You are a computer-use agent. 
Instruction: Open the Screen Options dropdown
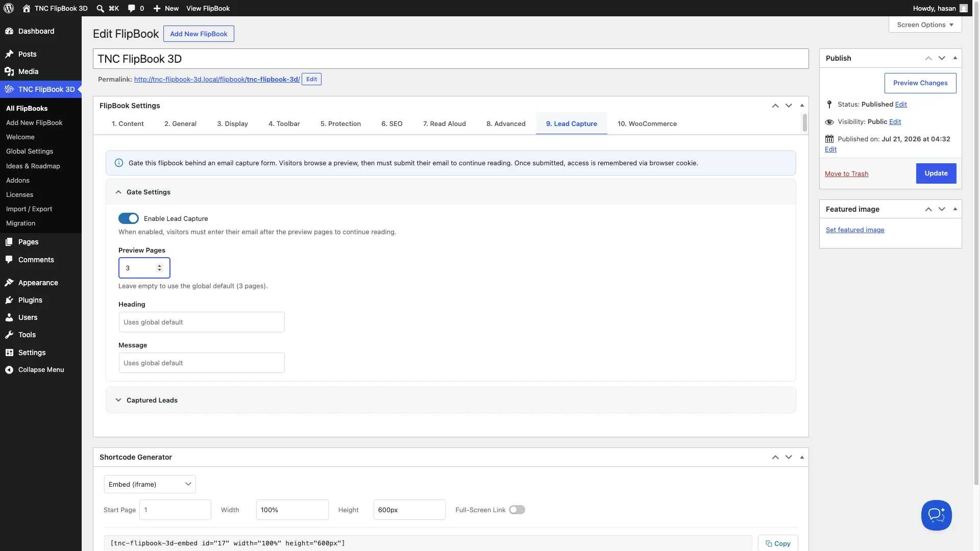point(925,24)
